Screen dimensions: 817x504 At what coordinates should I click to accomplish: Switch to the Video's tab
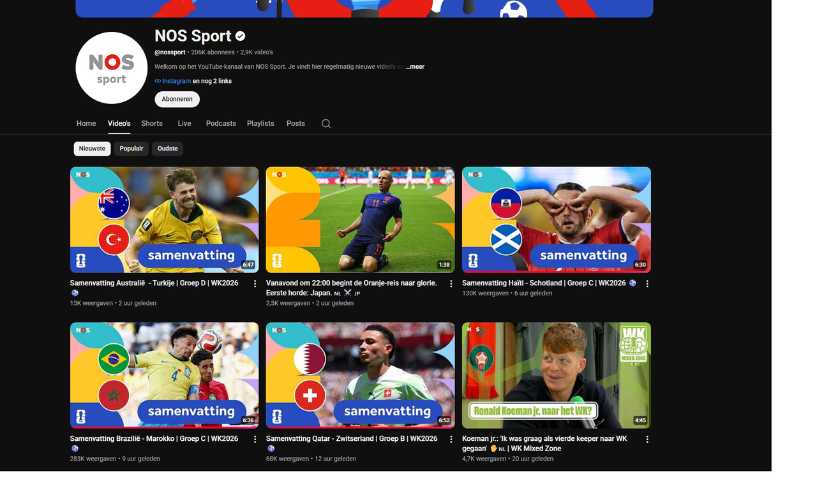119,124
